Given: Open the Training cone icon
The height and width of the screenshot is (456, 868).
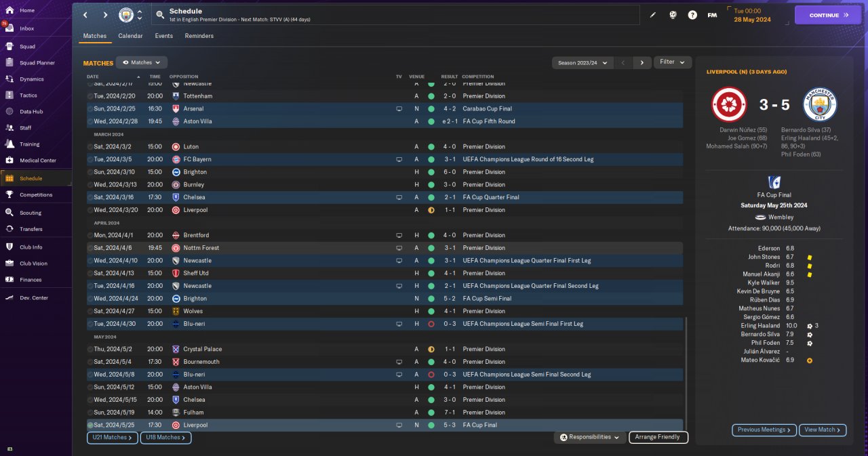Looking at the screenshot, I should click(x=9, y=144).
